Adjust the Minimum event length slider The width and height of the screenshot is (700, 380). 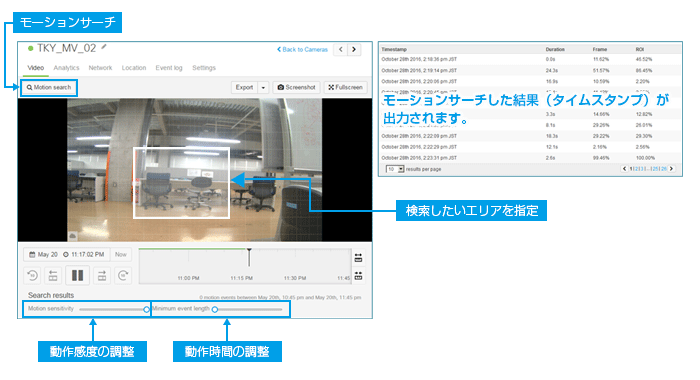pyautogui.click(x=215, y=309)
